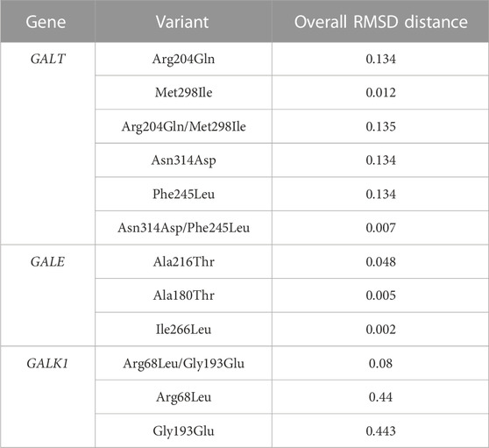Click the Arg68Leu/Gly193Glu variant cell
This screenshot has width=489, height=448.
(x=183, y=363)
